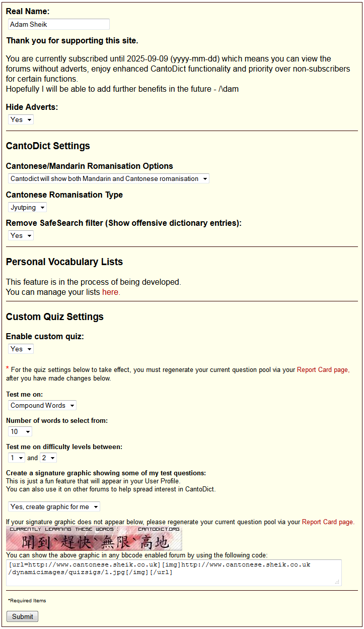Open the Hide Adverts dropdown
The height and width of the screenshot is (629, 364).
[21, 119]
